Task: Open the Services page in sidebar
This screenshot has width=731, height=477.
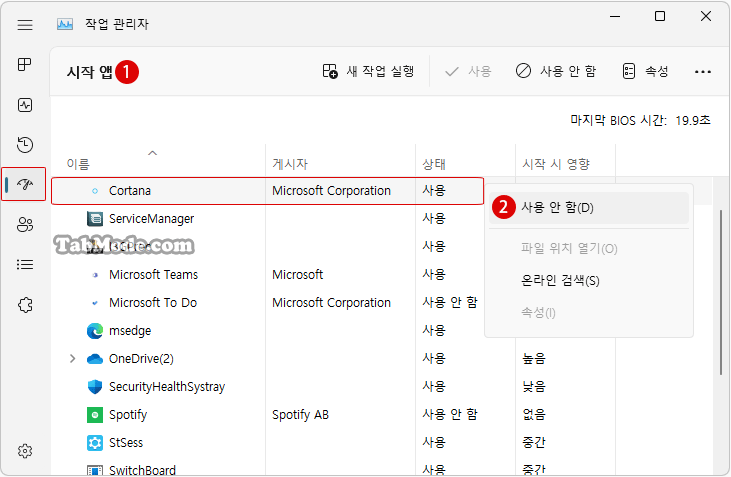Action: pos(25,305)
